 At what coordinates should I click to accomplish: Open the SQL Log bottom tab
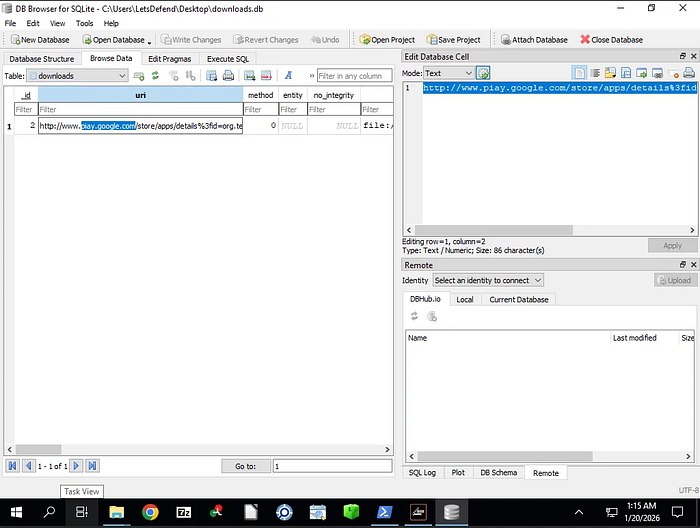pos(422,473)
